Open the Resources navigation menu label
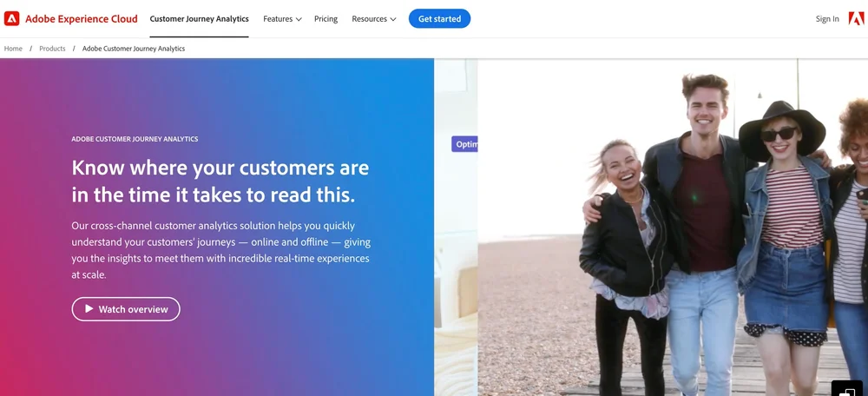 coord(369,19)
